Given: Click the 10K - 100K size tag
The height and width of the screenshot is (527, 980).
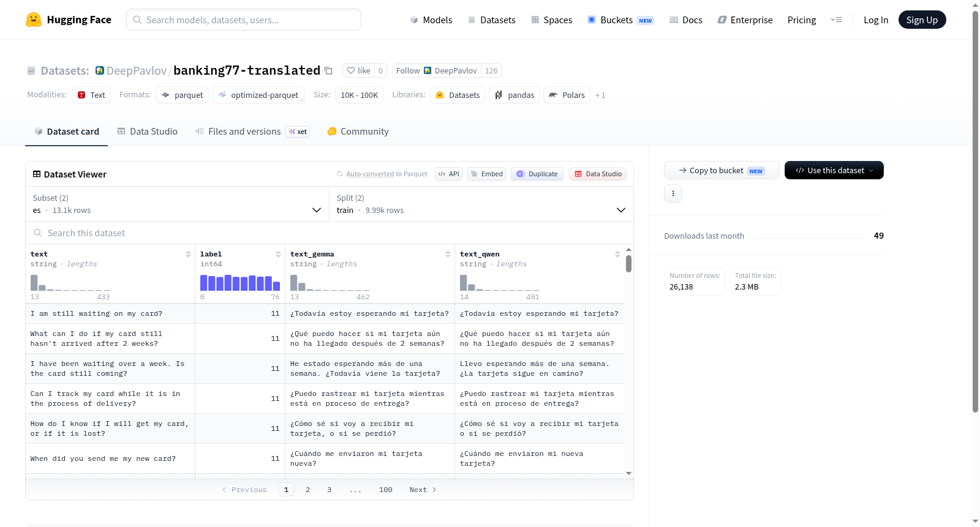Looking at the screenshot, I should [x=359, y=95].
